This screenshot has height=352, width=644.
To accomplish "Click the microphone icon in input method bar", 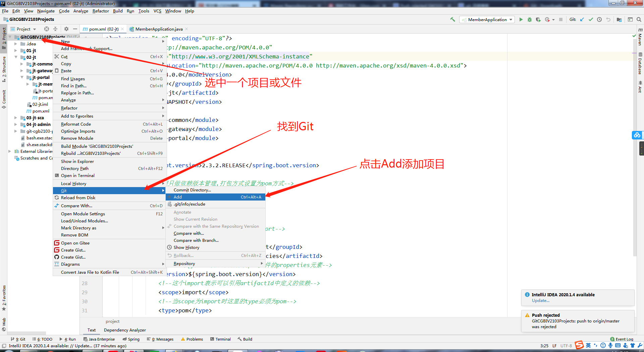I will coord(610,345).
